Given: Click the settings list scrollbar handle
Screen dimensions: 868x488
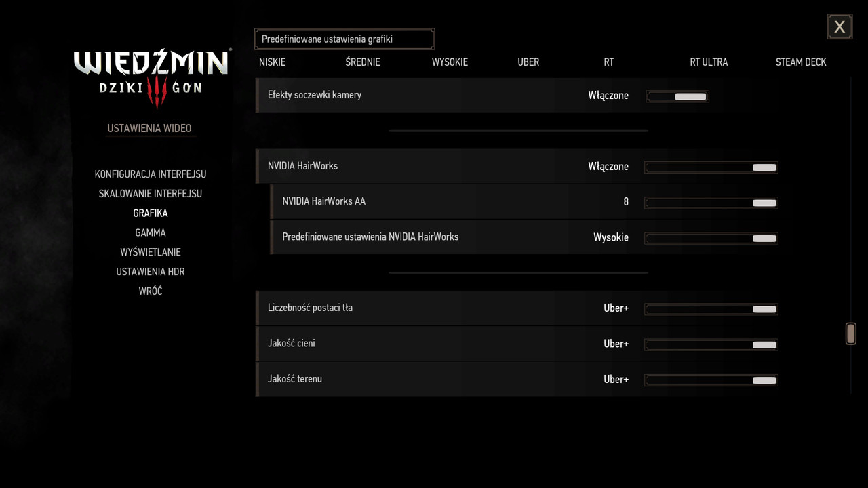Looking at the screenshot, I should (850, 333).
